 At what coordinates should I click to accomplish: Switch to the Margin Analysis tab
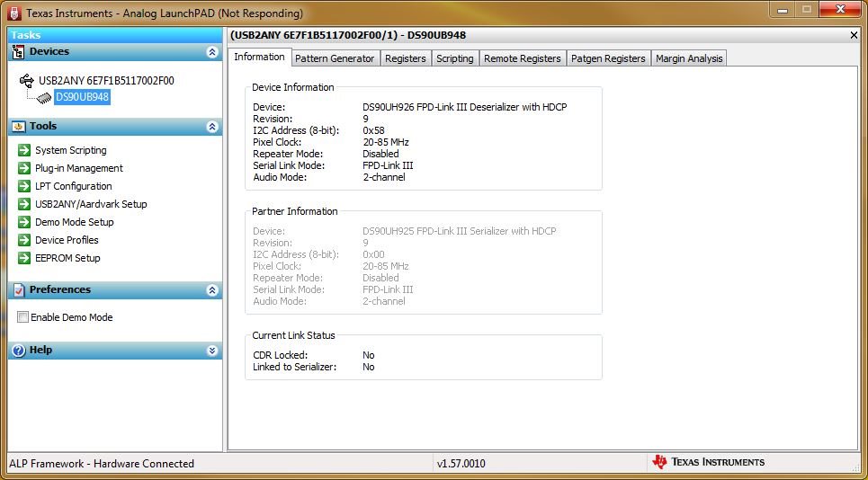pyautogui.click(x=689, y=58)
